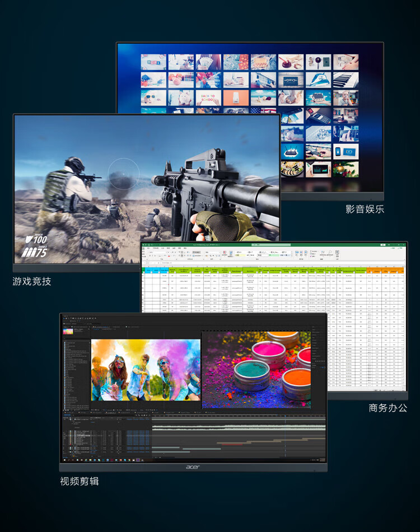Open the card payment terminal thumbnail
Image resolution: width=420 pixels, height=532 pixels.
pos(318,116)
